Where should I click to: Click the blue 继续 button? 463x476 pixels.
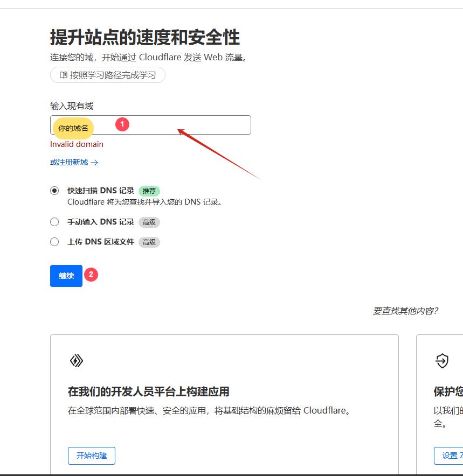pyautogui.click(x=66, y=275)
